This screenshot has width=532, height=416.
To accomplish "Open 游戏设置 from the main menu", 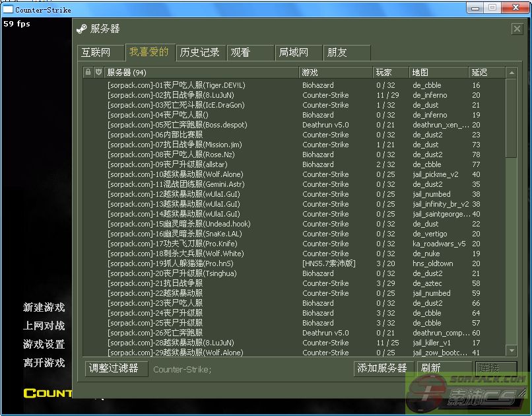I will pos(44,344).
